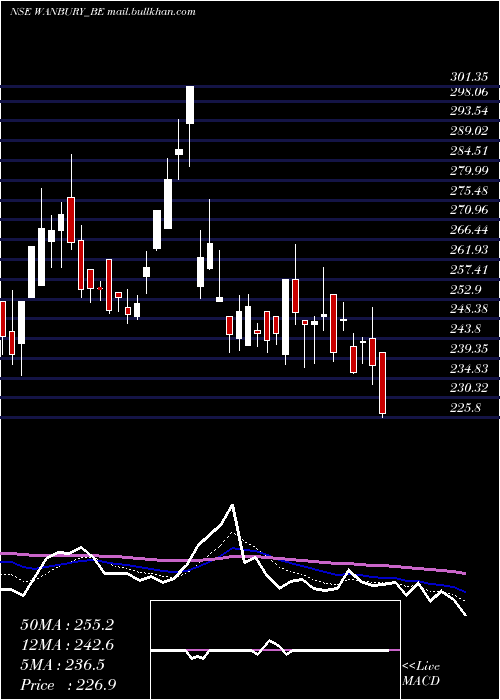The height and width of the screenshot is (700, 500).
Task: Click the 289.02 price axis label
Action: point(469,131)
